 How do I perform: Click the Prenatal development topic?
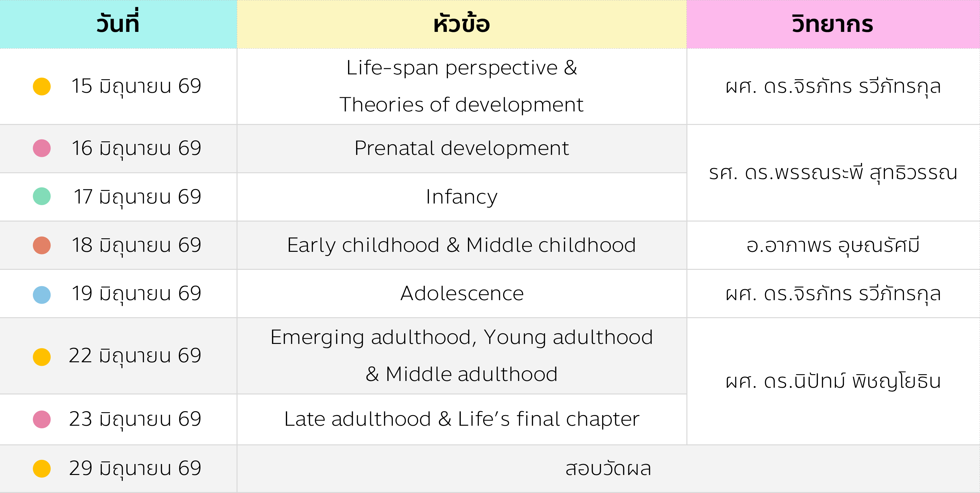(461, 148)
